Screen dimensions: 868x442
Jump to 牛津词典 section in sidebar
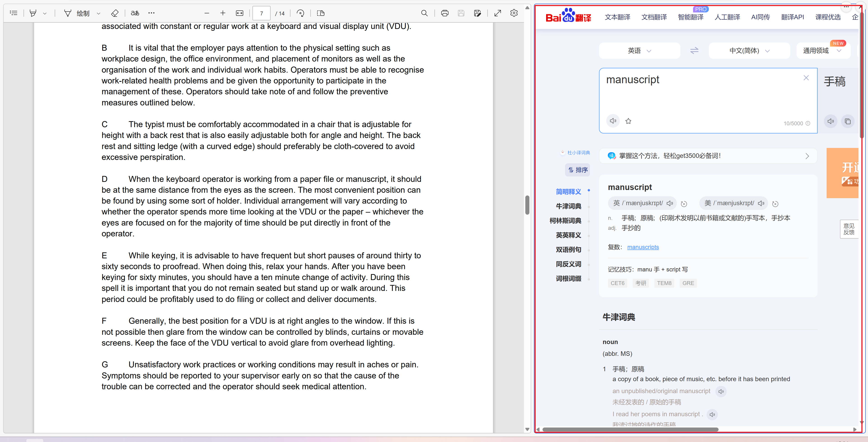568,206
